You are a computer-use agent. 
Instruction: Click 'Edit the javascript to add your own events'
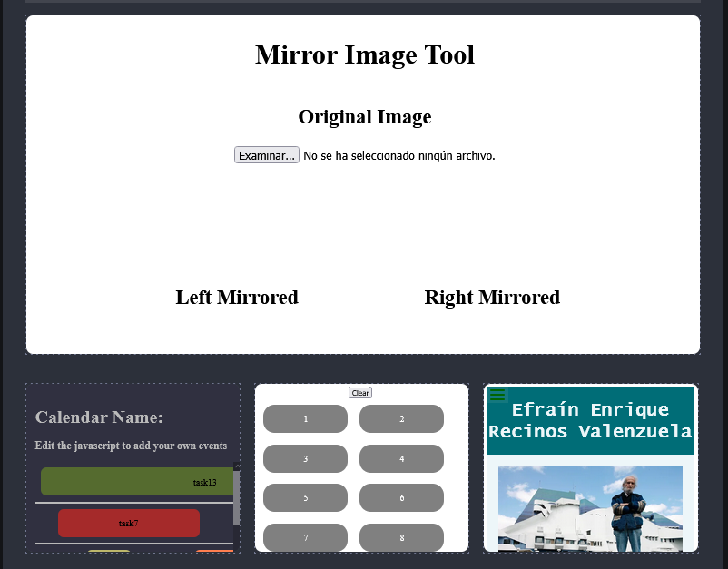(131, 446)
